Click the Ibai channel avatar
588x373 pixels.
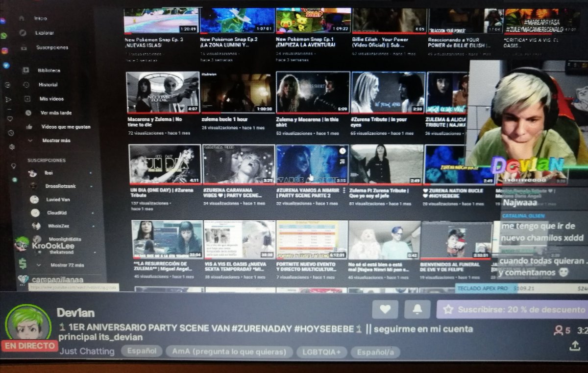[32, 173]
